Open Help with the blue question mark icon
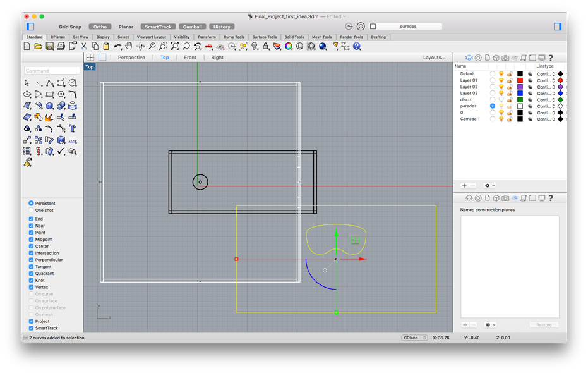 point(357,46)
